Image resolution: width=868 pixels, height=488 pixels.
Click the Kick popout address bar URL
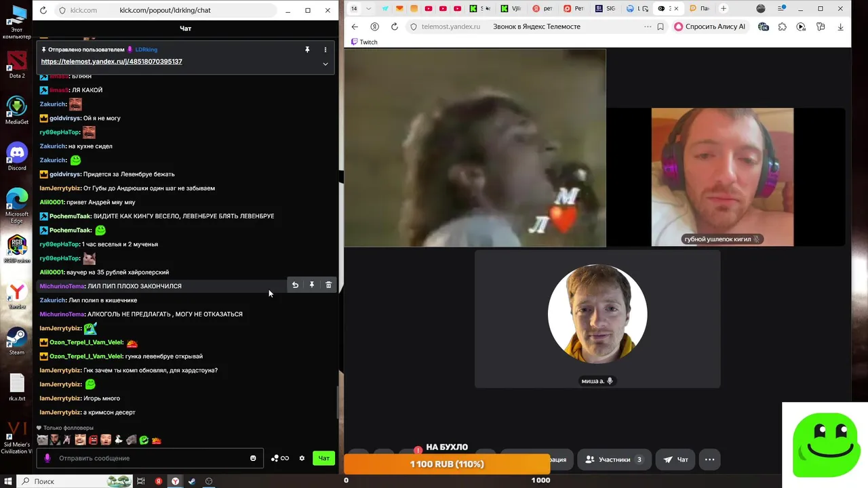165,10
